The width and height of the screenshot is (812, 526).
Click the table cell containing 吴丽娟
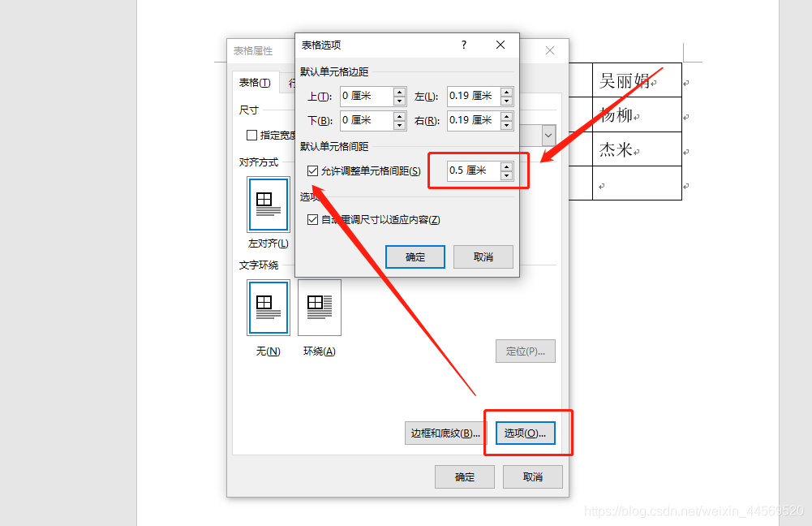(x=637, y=80)
